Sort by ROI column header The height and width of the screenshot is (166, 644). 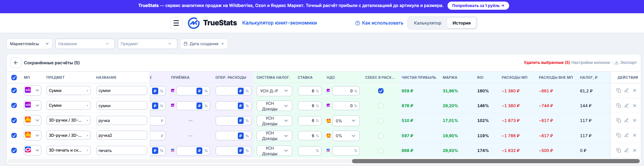pyautogui.click(x=480, y=78)
